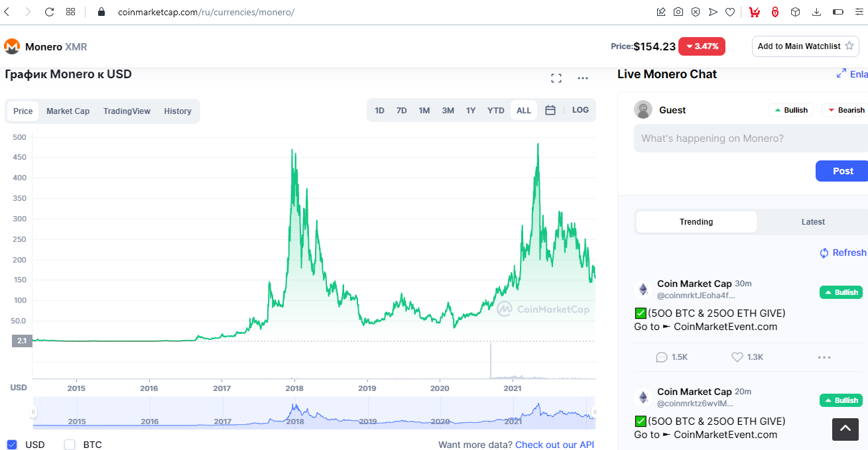The height and width of the screenshot is (450, 868).
Task: Open the red shopping cart extension
Action: pyautogui.click(x=755, y=12)
